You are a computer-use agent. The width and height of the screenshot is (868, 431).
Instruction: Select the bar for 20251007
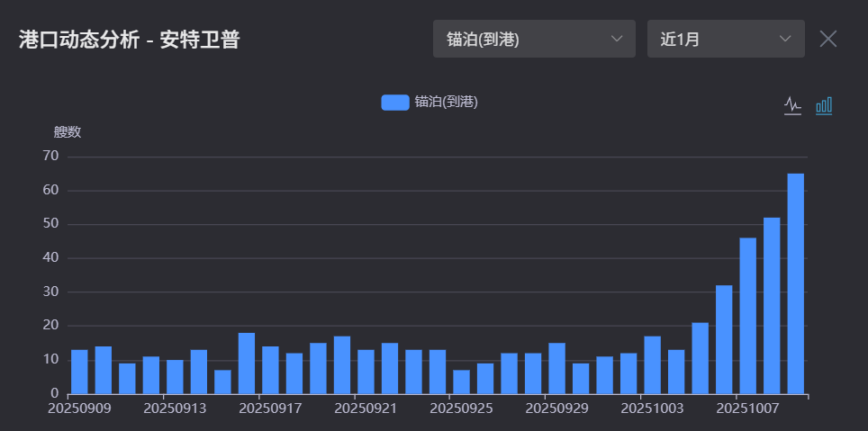(x=748, y=316)
